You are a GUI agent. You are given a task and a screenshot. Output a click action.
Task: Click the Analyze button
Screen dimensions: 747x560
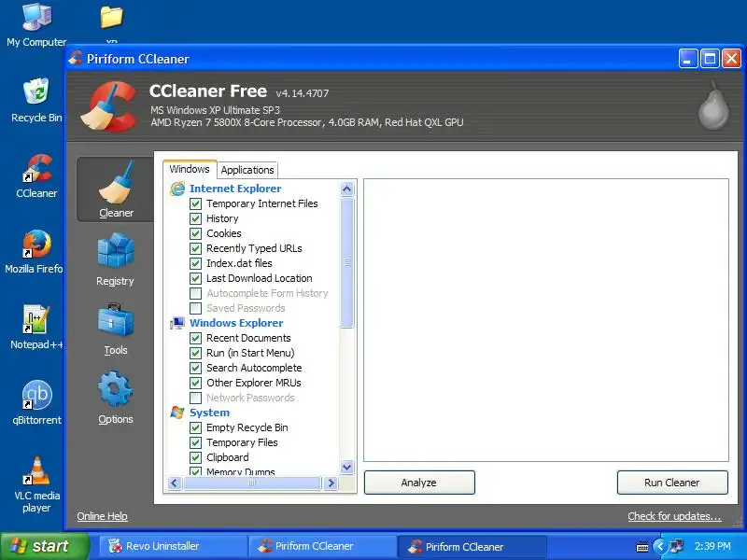[419, 483]
